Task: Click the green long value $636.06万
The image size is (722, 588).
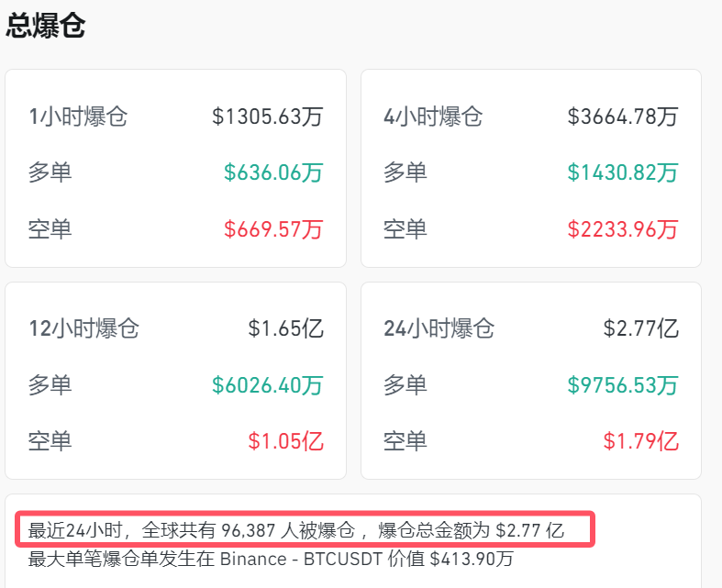Action: (x=273, y=172)
